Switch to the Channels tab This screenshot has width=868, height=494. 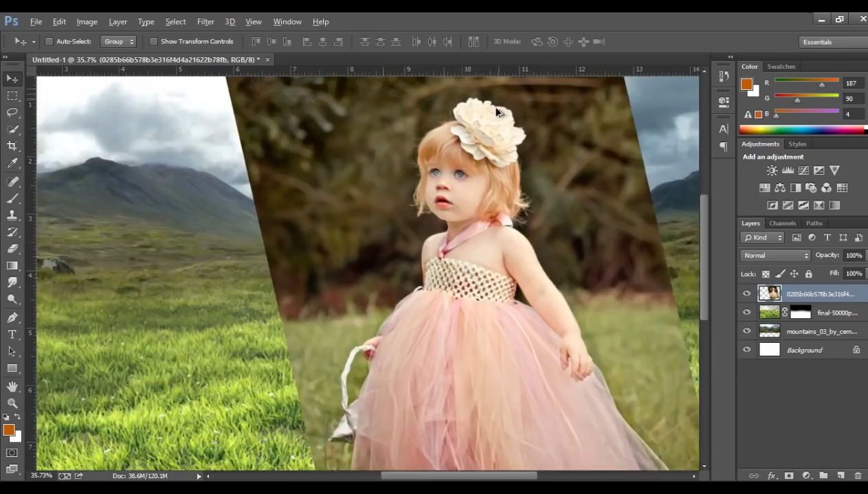782,223
